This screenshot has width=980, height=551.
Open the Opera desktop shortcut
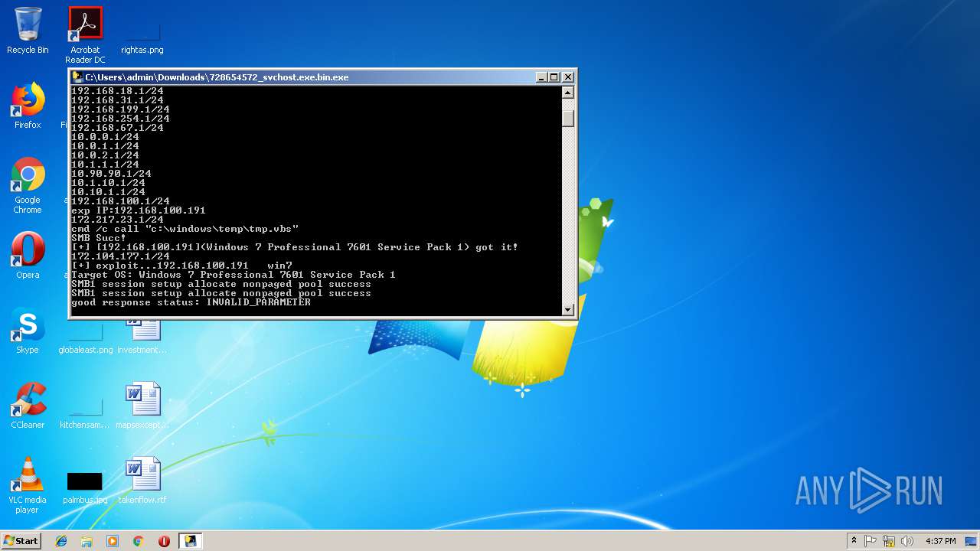(28, 256)
